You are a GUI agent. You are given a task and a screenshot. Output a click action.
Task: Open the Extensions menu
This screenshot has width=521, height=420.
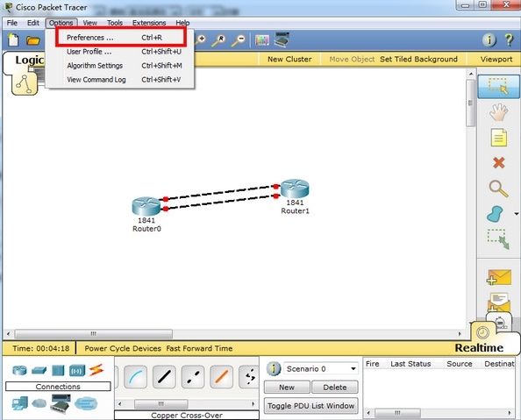[x=149, y=23]
